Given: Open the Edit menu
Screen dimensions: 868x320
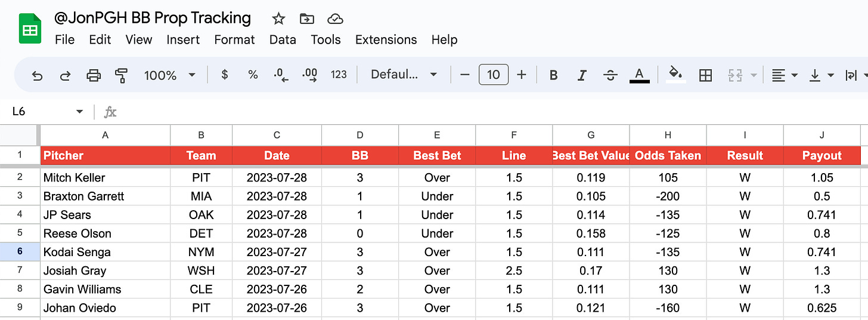Looking at the screenshot, I should click(x=100, y=39).
